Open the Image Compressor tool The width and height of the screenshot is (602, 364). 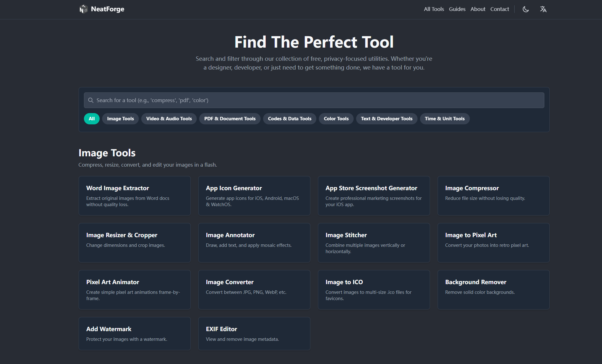point(493,195)
